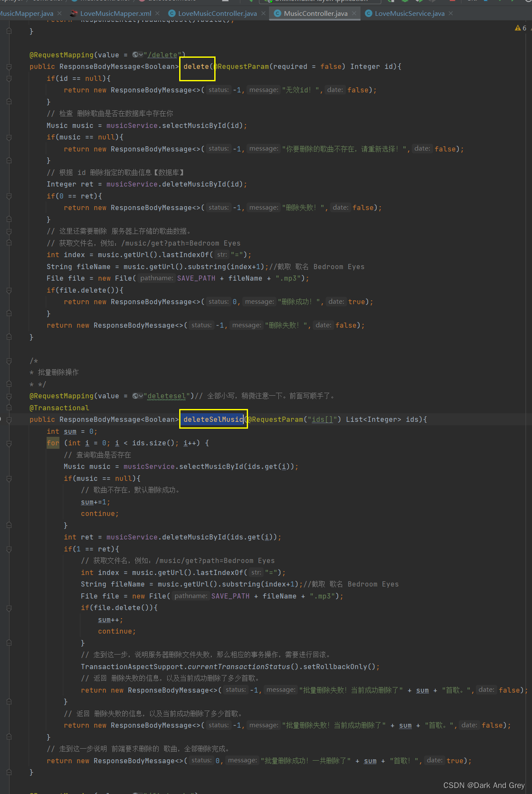Viewport: 532px width, 794px height.
Task: Fold the if(0 == ret) block
Action: pyautogui.click(x=9, y=196)
